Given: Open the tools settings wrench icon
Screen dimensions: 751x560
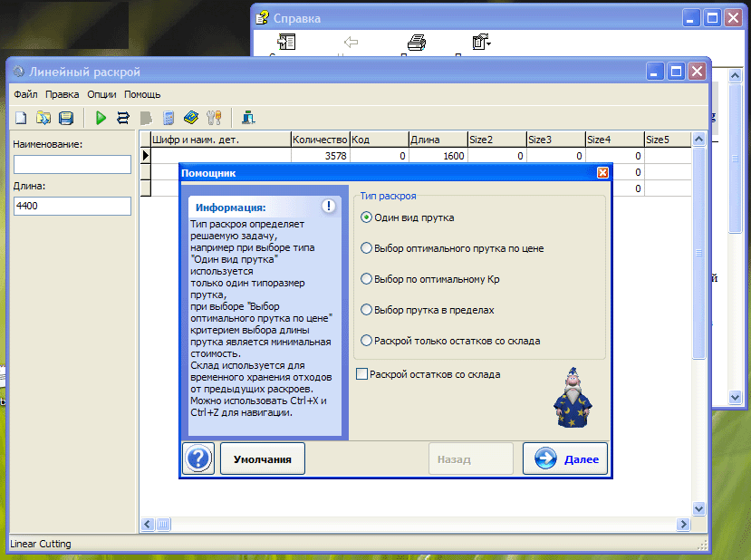Looking at the screenshot, I should point(214,118).
